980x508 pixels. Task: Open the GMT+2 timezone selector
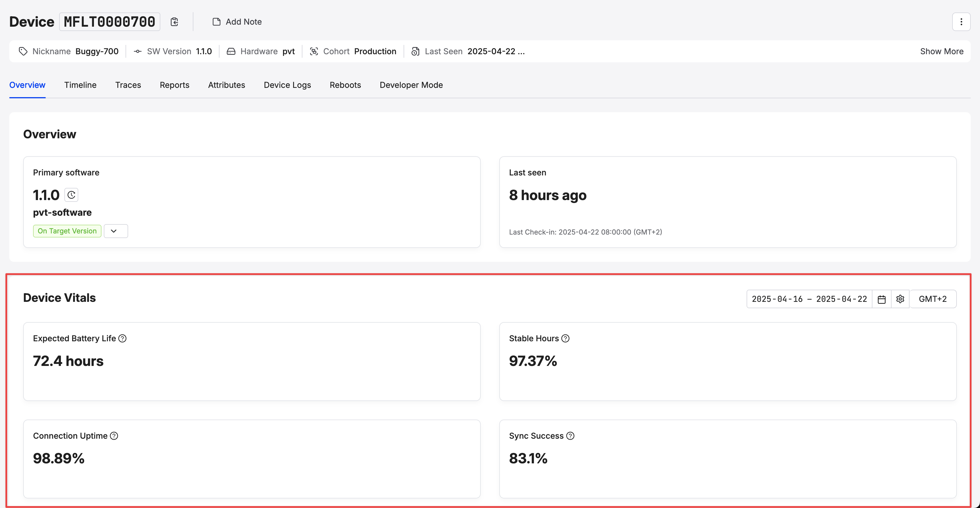pyautogui.click(x=932, y=299)
